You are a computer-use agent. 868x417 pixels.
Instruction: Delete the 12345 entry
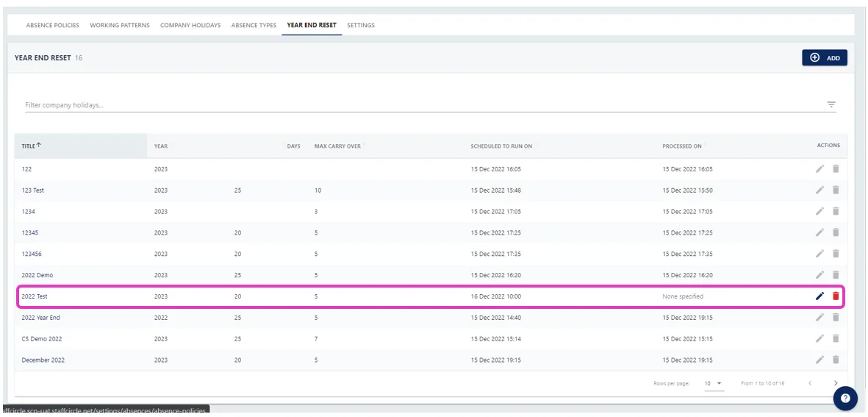click(x=836, y=232)
